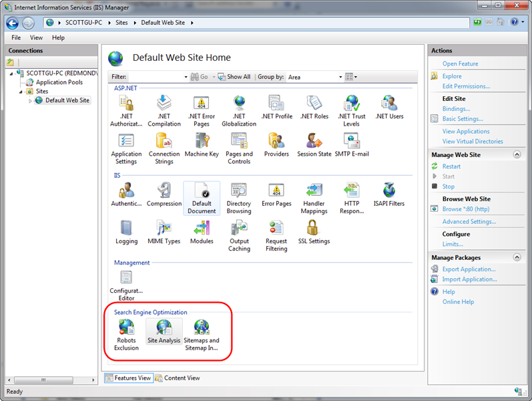Open IIS Authentication feature icon
This screenshot has width=532, height=401.
click(126, 194)
